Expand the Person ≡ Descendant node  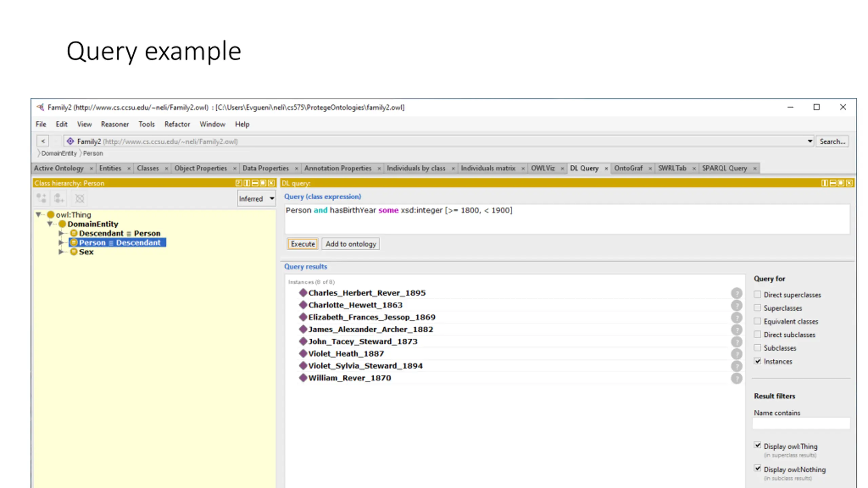(61, 243)
